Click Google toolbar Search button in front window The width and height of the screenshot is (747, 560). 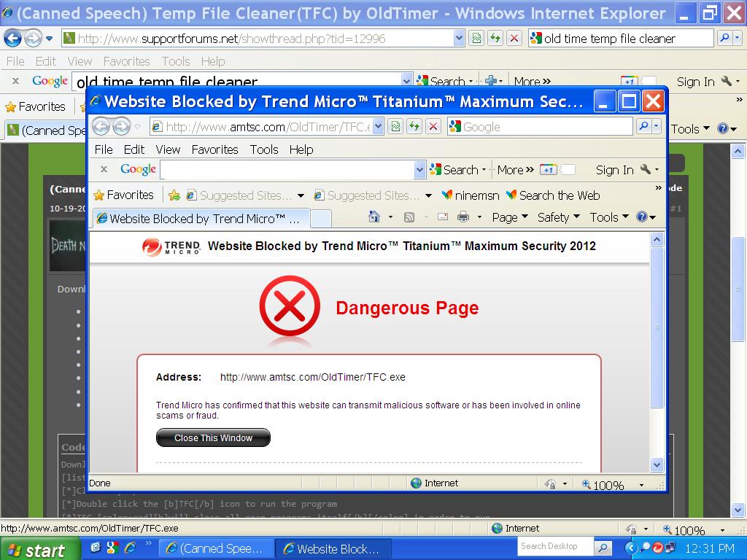[x=454, y=169]
